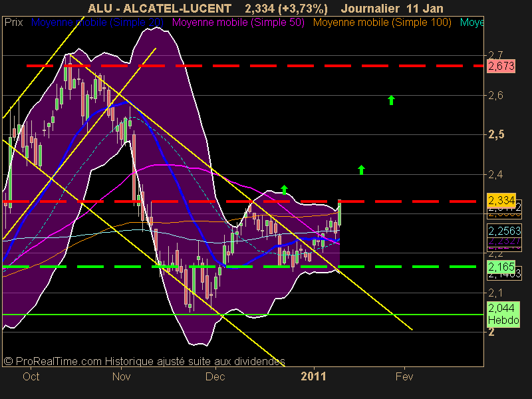Image resolution: width=532 pixels, height=399 pixels.
Task: Click the Nov label on time axis
Action: 121,376
